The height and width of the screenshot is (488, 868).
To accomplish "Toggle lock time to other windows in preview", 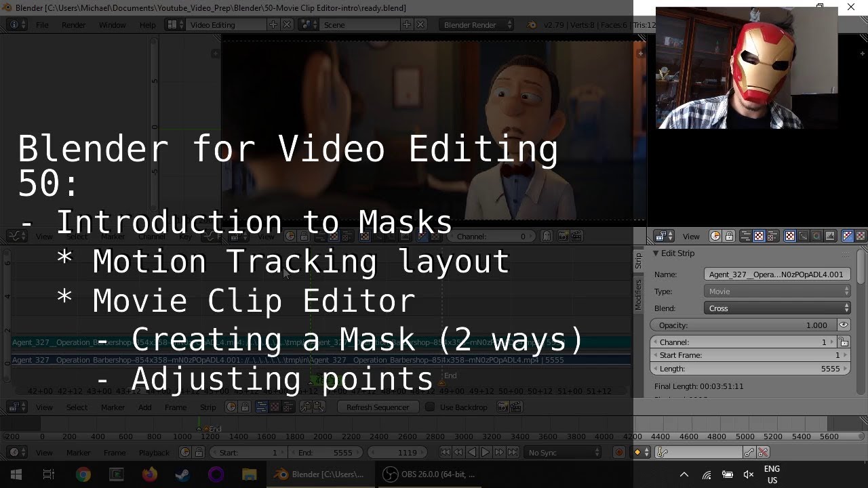I will click(729, 236).
